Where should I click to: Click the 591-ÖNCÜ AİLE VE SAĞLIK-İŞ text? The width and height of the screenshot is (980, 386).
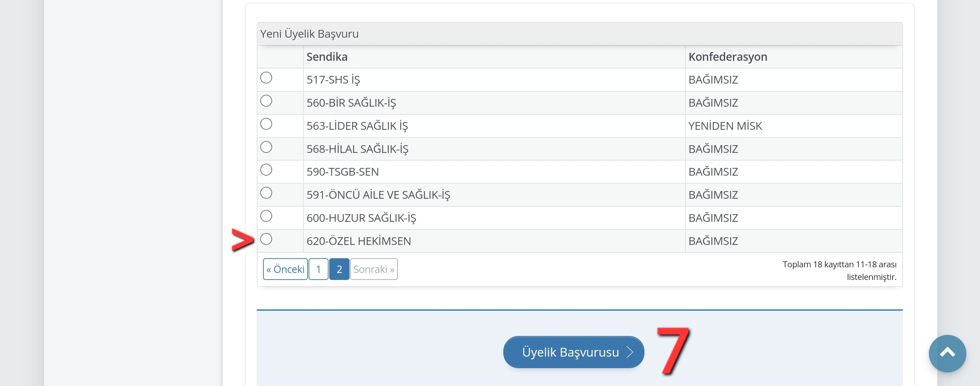point(378,195)
